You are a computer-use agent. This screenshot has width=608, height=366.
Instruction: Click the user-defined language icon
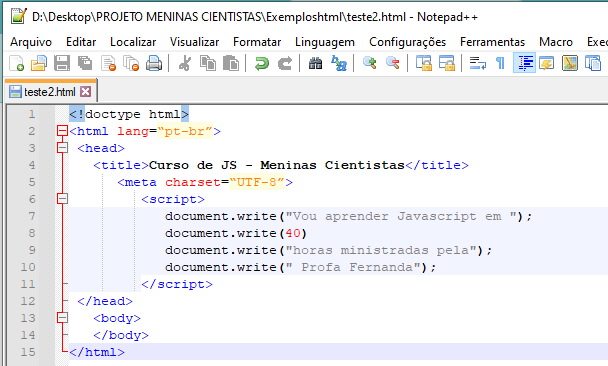tap(547, 63)
